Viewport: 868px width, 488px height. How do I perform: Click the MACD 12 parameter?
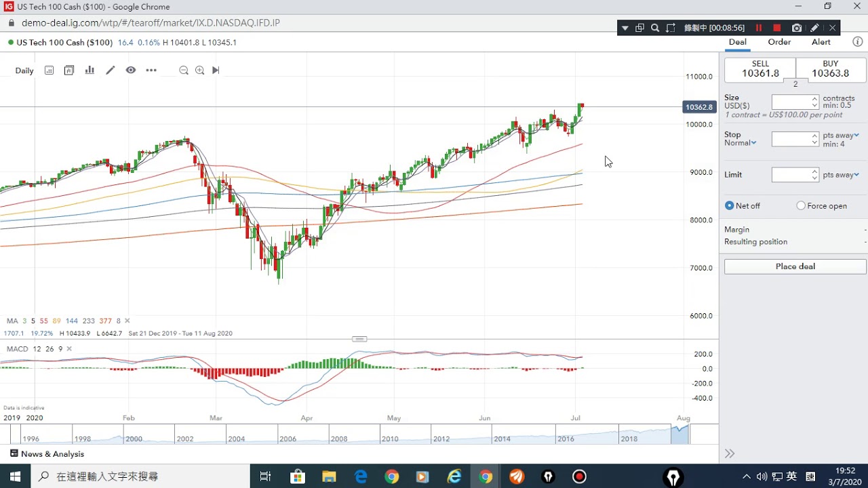(x=37, y=349)
